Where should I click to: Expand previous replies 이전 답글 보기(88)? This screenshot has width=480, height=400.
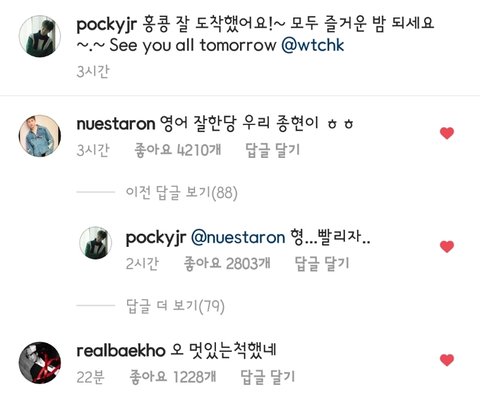click(181, 193)
